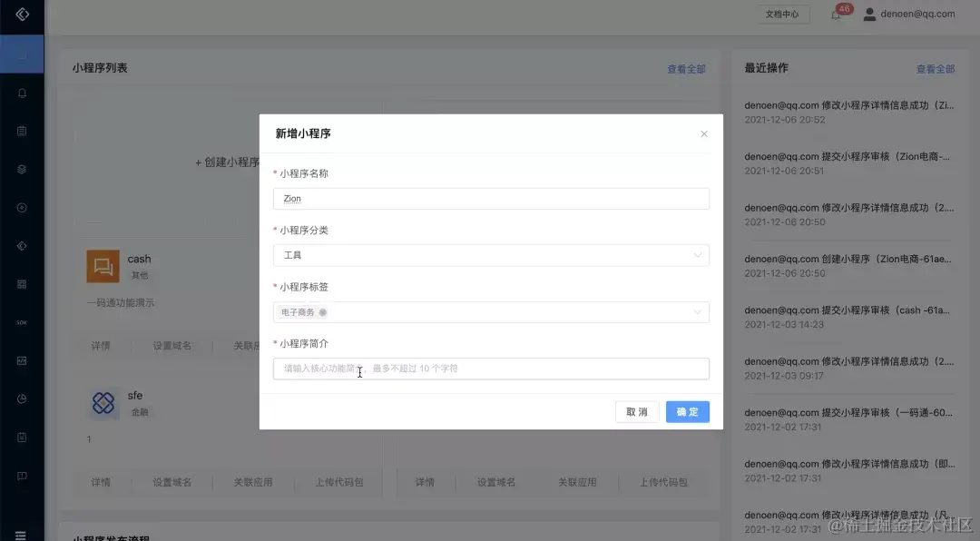Click the denoen@qq.com account avatar
The image size is (980, 541).
(868, 14)
